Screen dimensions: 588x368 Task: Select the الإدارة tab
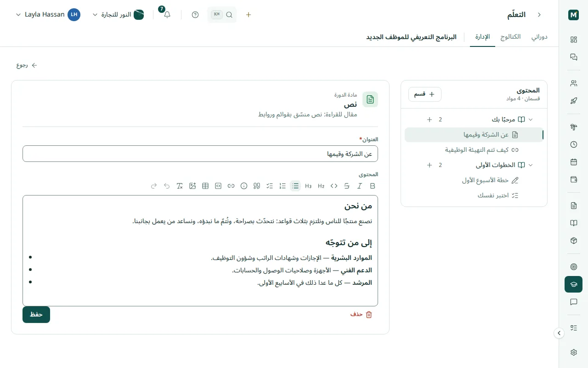click(x=482, y=37)
